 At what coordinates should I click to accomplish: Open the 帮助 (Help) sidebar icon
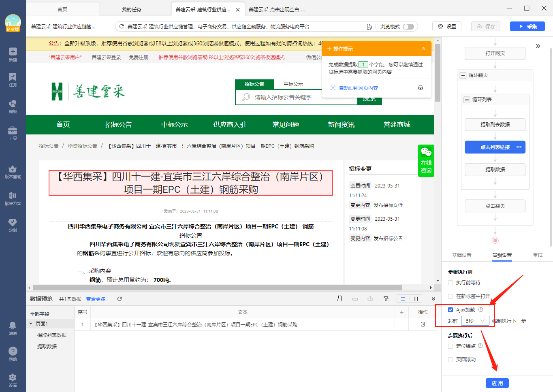(x=13, y=354)
